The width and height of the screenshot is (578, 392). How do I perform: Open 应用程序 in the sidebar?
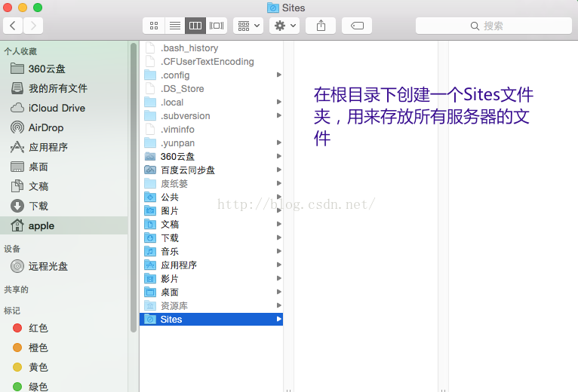click(64, 147)
